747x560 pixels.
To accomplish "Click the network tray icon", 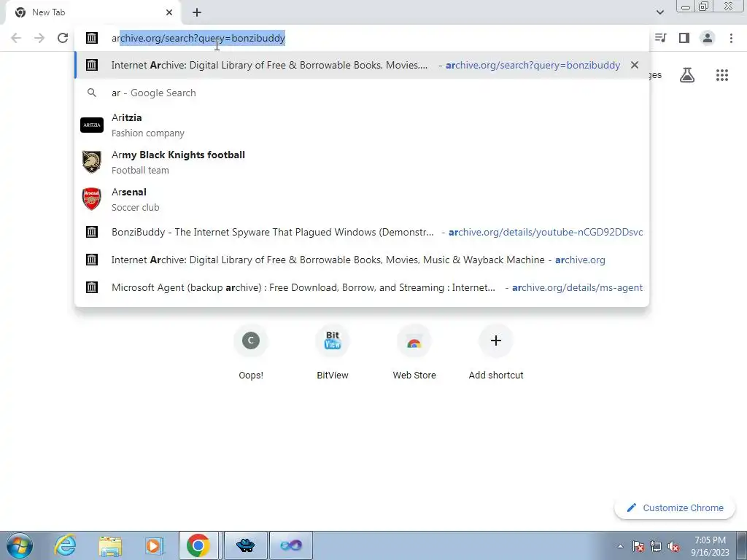I will (x=656, y=546).
